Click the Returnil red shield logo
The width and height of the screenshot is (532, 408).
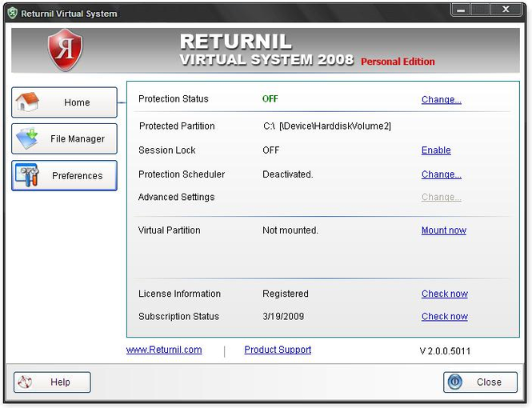[x=65, y=50]
